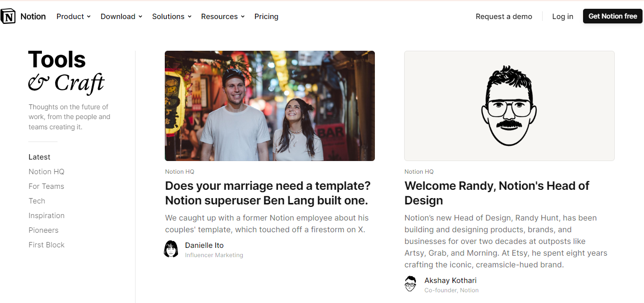
Task: Open the Pioneers category
Action: tap(43, 230)
